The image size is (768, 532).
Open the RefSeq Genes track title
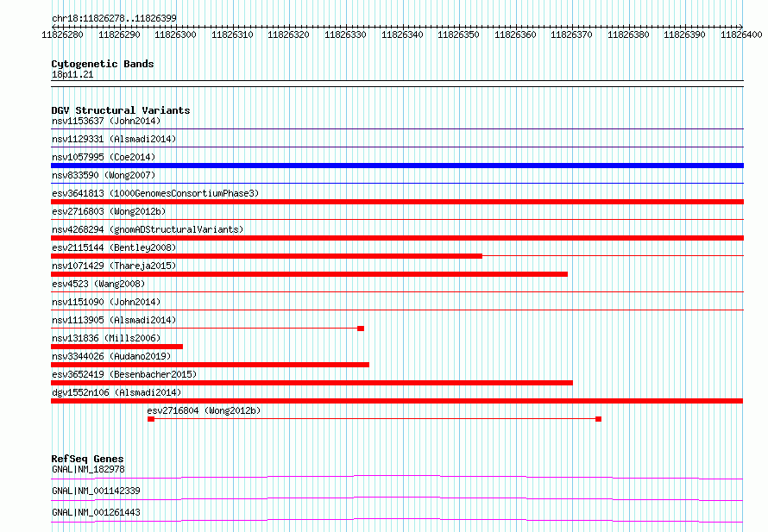87,459
